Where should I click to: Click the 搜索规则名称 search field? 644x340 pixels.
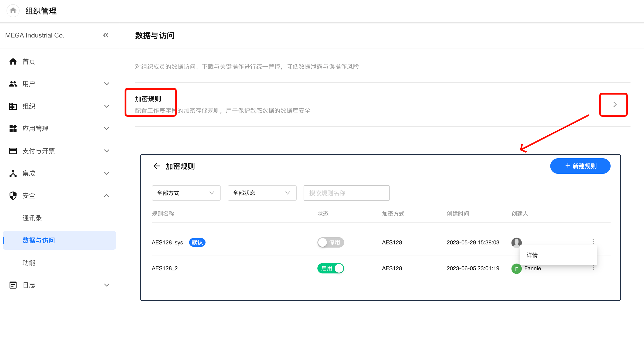[346, 193]
